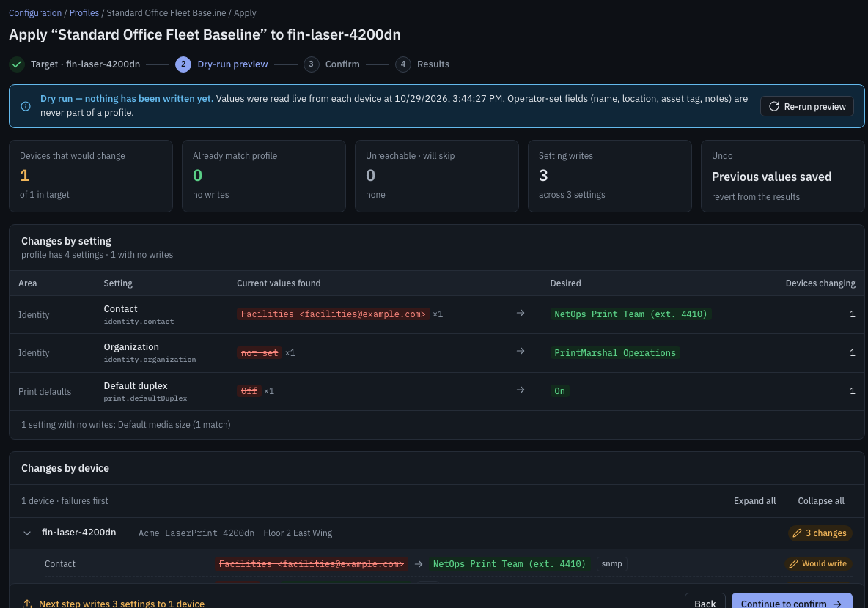Click the Unreachable · will skip card

[437, 176]
